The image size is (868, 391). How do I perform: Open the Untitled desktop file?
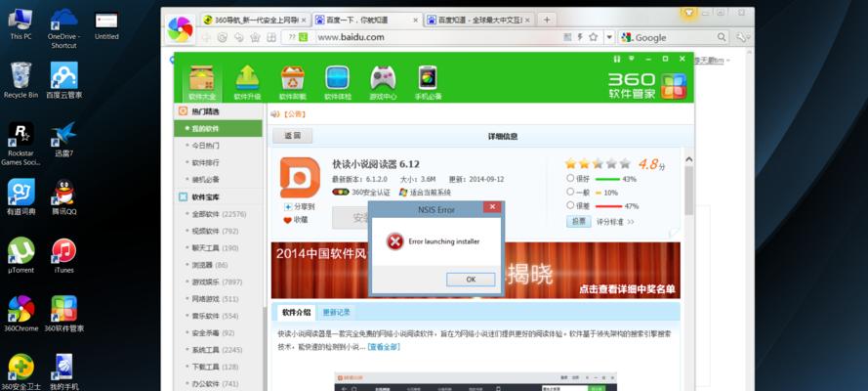(x=106, y=25)
